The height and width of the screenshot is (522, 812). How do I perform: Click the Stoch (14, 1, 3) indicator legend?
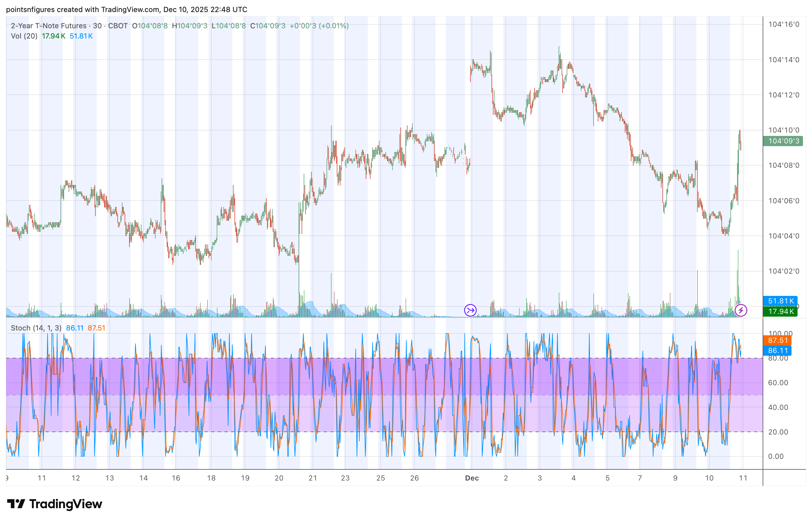(36, 328)
